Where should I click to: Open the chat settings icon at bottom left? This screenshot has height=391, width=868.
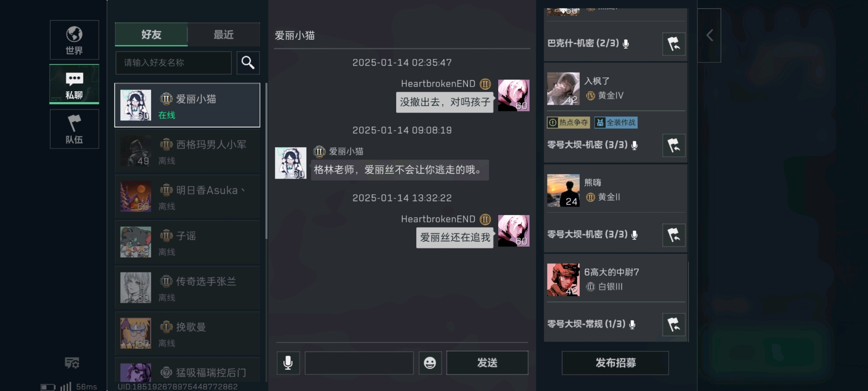click(x=72, y=363)
